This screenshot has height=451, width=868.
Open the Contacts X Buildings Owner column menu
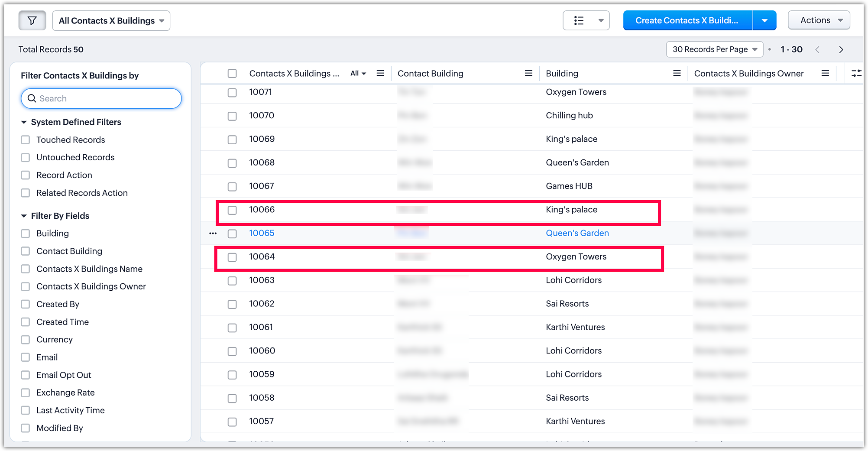tap(825, 73)
